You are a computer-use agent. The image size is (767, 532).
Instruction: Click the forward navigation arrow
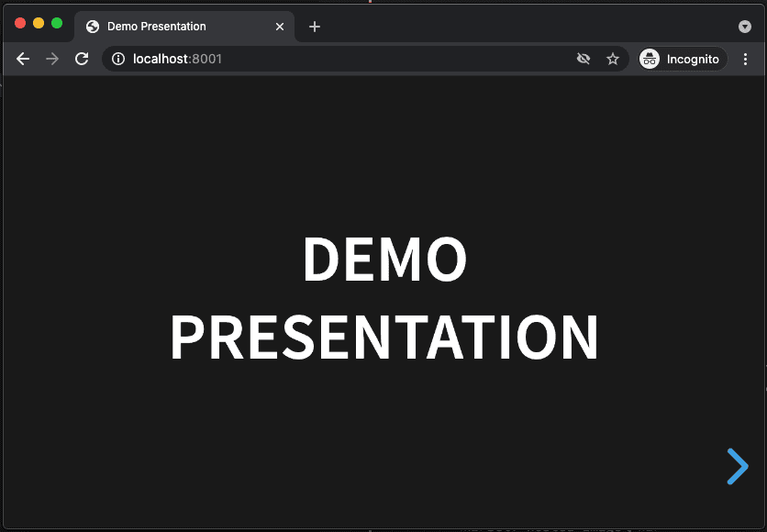[x=52, y=60]
